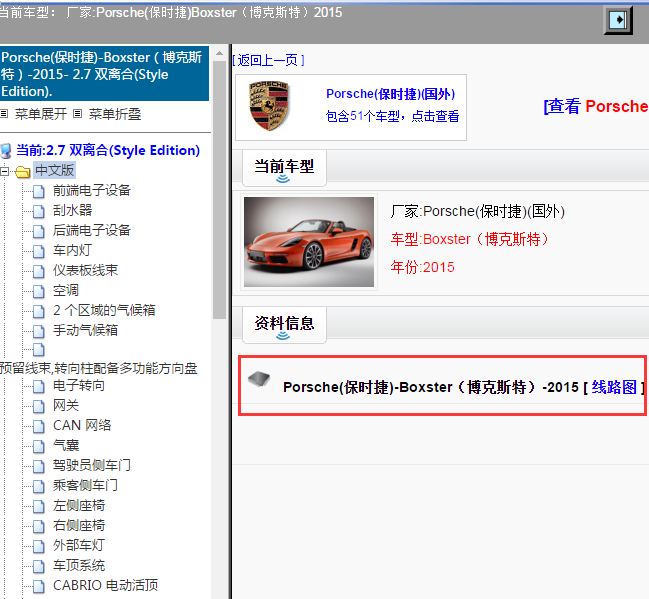The image size is (649, 599).
Task: Click the page icon of 外部车灯
Action: [x=38, y=546]
